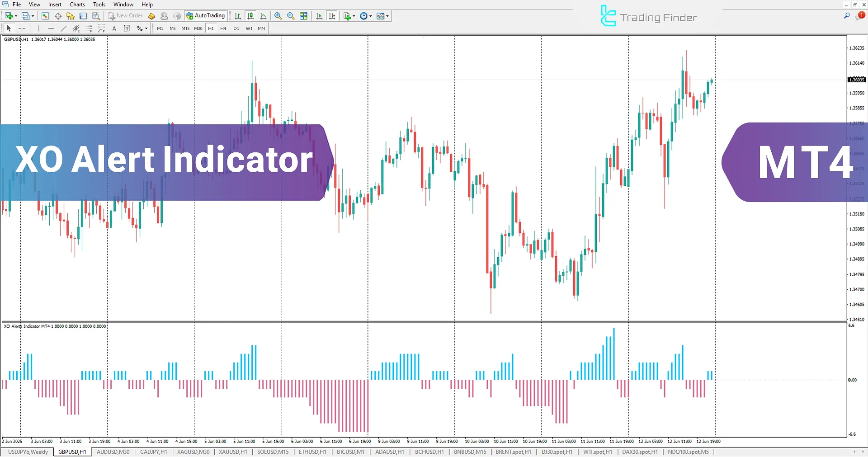Select the MN timeframe button

[x=261, y=28]
